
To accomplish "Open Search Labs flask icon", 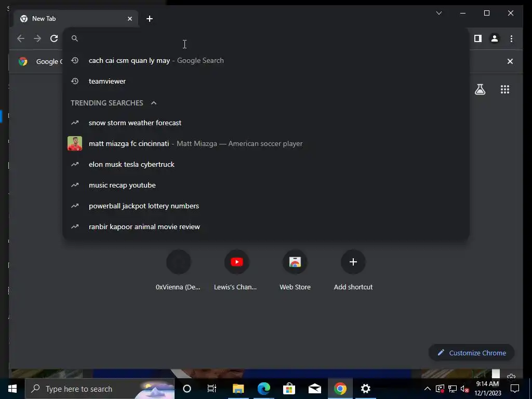I will [x=480, y=89].
